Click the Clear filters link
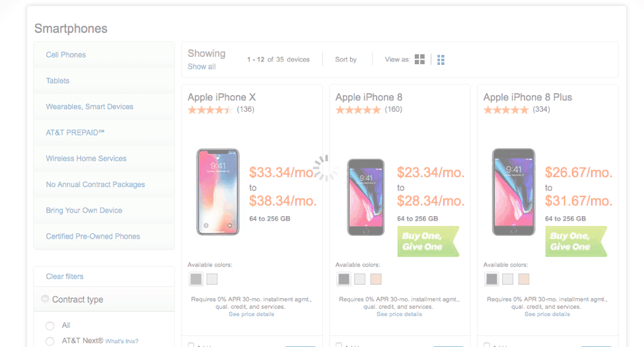 click(65, 276)
